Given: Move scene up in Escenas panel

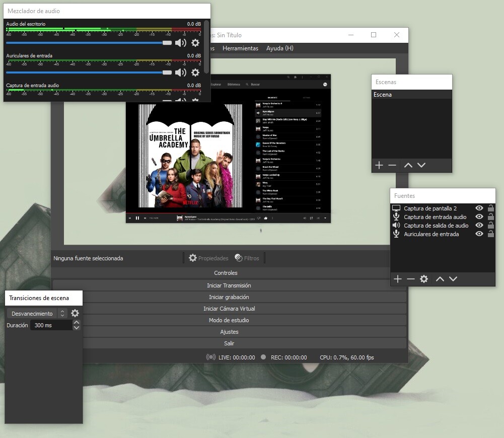Looking at the screenshot, I should pos(408,165).
